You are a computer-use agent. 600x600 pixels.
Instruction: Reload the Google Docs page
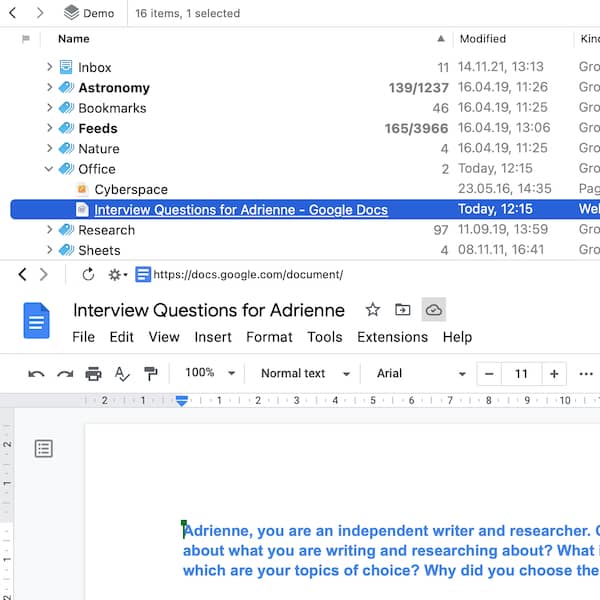tap(88, 274)
